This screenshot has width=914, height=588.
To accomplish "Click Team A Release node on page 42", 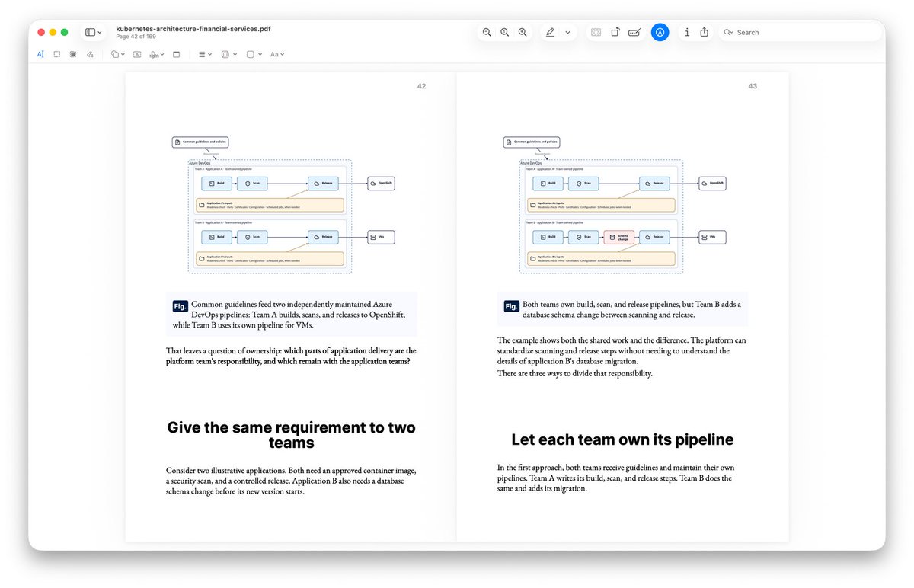I will 323,184.
